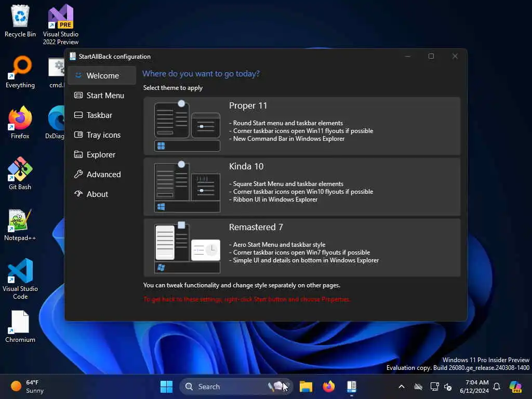The image size is (532, 399).
Task: Click the StartAllBack title bar icon
Action: (73, 56)
